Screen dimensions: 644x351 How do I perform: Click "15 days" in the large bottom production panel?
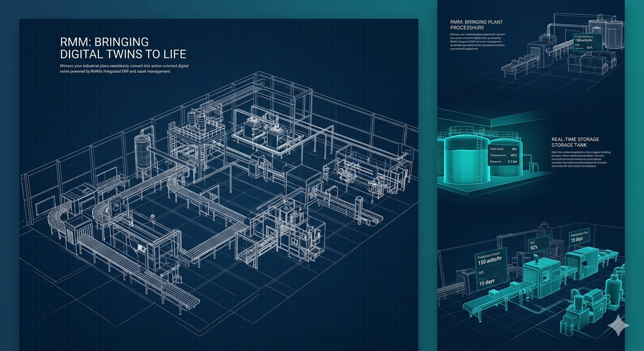tap(488, 283)
